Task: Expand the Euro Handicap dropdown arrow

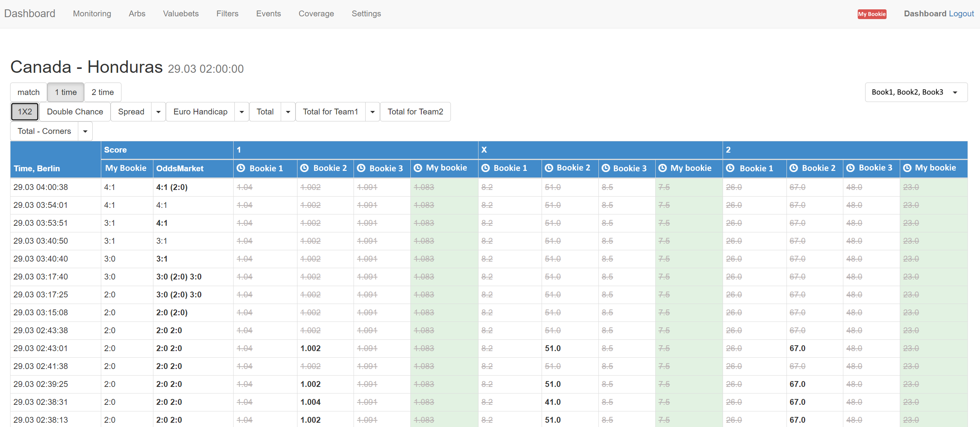Action: (x=242, y=112)
